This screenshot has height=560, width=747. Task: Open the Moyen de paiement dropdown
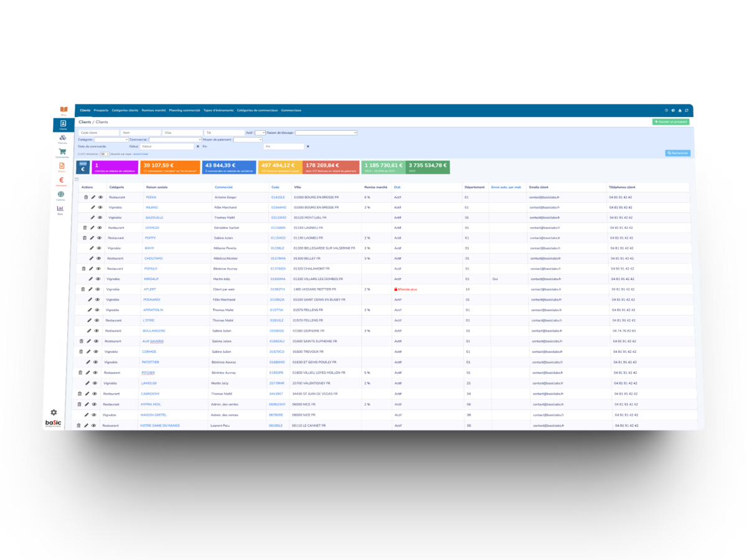pos(248,140)
